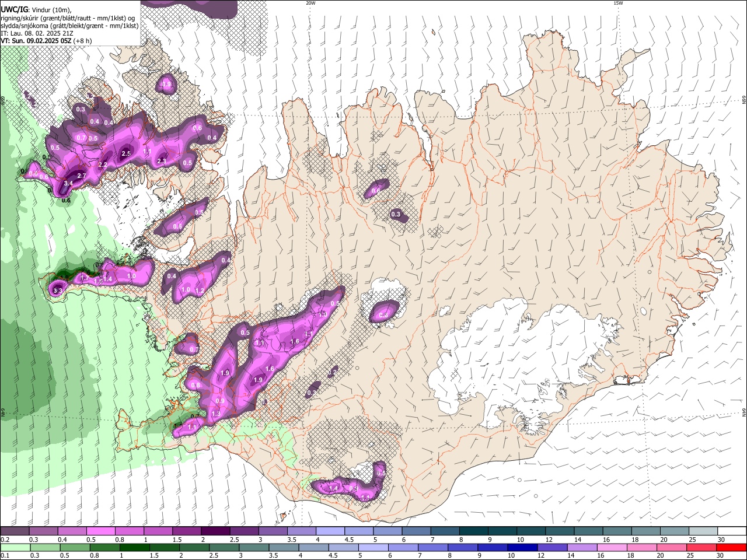
Task: Click the "1.7" value on Snæfellsnes peninsula
Action: pyautogui.click(x=84, y=279)
